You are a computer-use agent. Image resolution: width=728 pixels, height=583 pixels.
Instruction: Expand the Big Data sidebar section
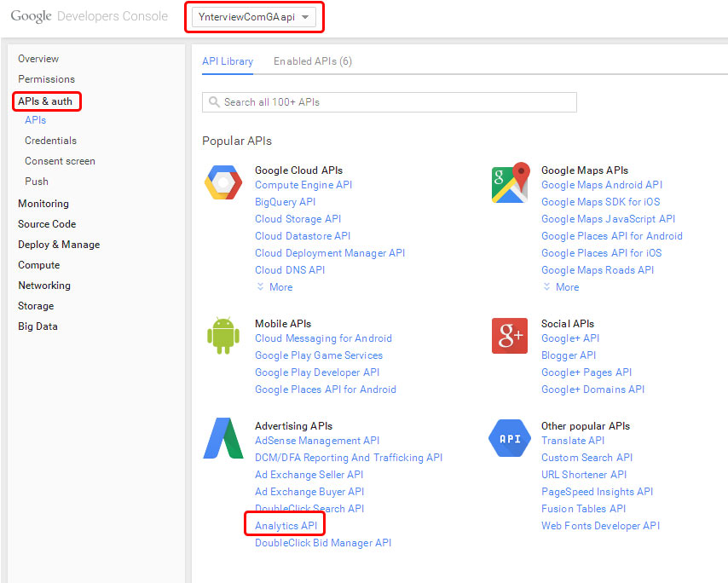[38, 326]
